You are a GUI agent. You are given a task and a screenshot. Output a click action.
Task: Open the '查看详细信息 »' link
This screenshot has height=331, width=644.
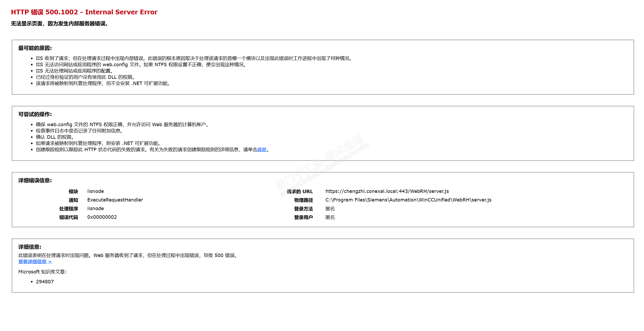(x=35, y=262)
